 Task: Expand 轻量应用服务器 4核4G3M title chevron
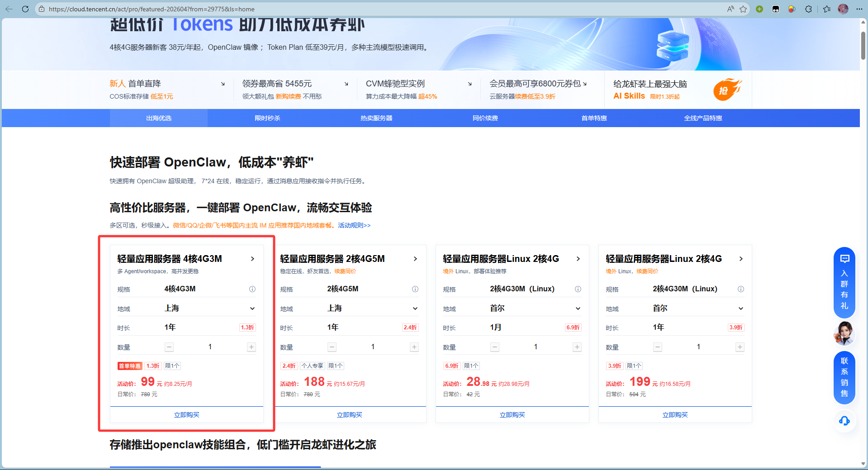(x=252, y=259)
